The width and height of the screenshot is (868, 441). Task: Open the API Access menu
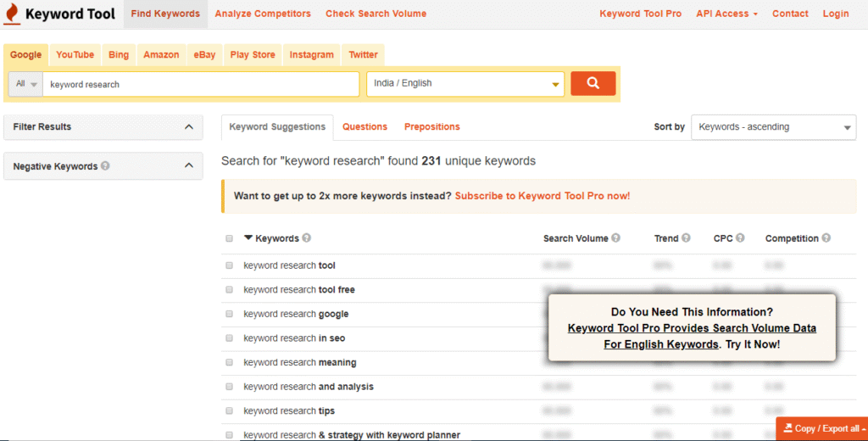click(726, 14)
